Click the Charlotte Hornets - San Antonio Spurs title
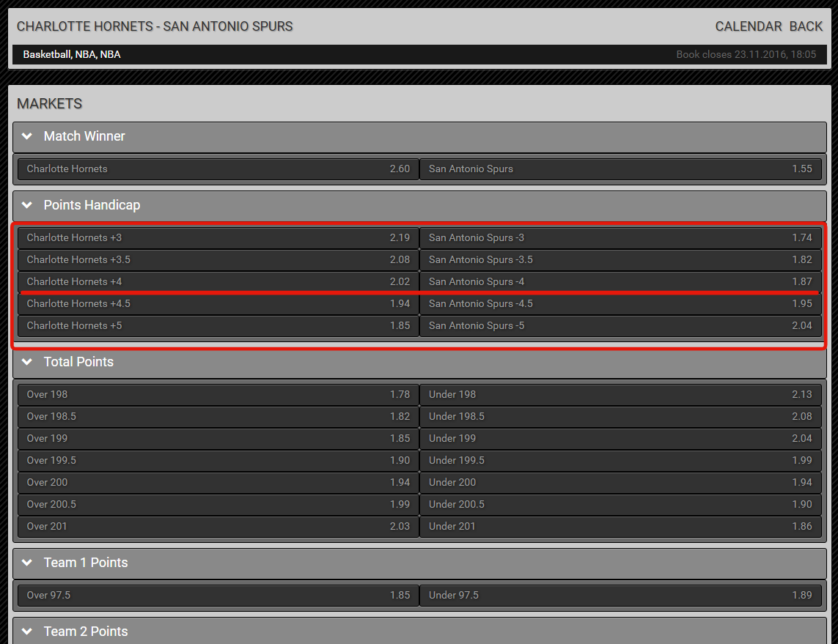The width and height of the screenshot is (838, 644). pyautogui.click(x=155, y=26)
